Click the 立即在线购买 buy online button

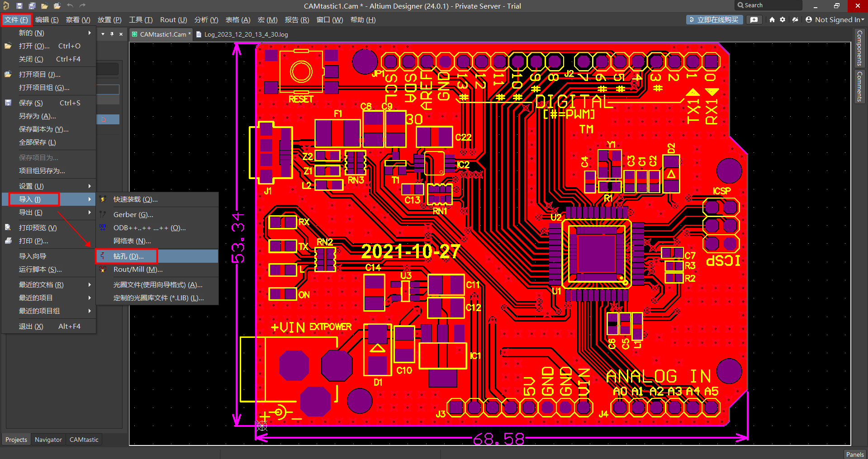[714, 20]
